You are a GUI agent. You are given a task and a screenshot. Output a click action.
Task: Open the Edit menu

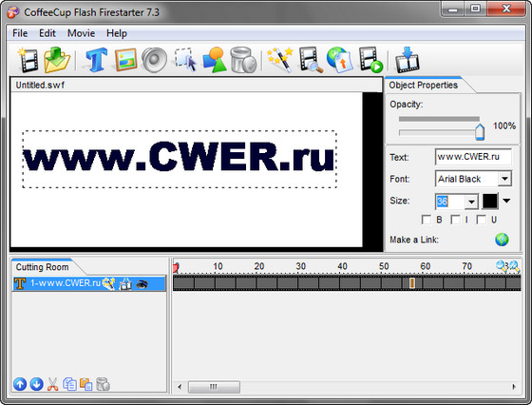(x=47, y=33)
